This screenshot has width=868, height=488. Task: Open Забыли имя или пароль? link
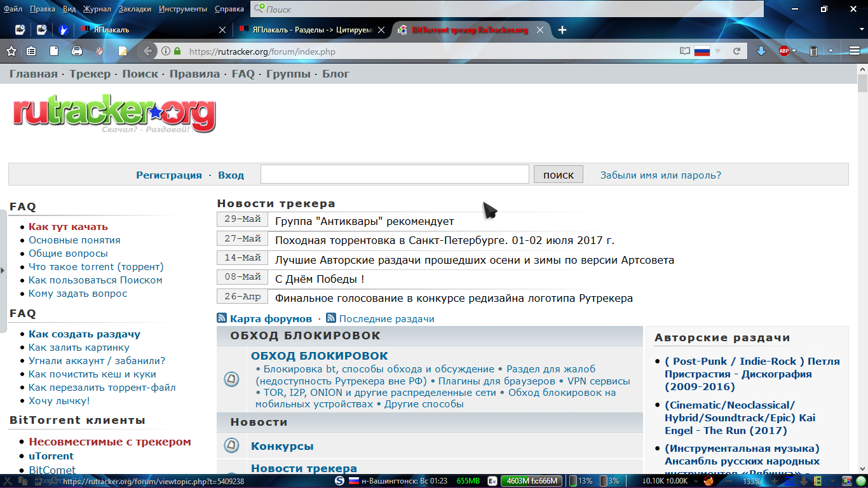(661, 175)
